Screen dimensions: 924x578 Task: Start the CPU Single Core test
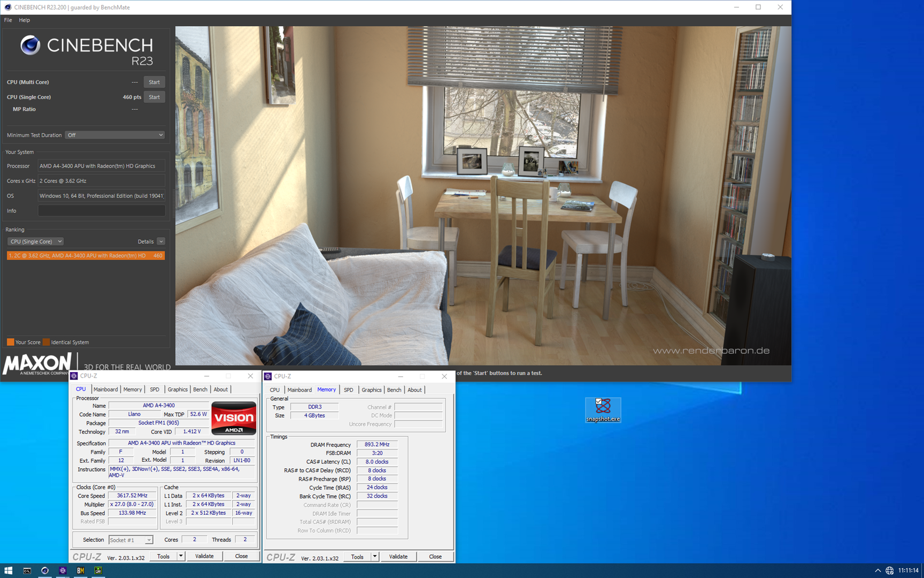(x=154, y=97)
